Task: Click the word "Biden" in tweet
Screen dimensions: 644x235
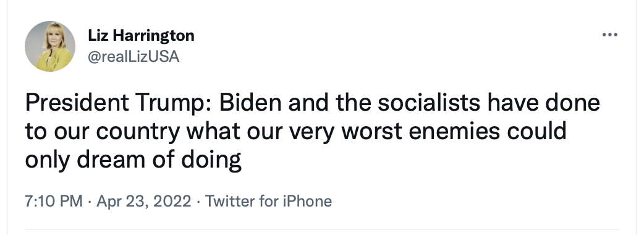Action: (250, 103)
